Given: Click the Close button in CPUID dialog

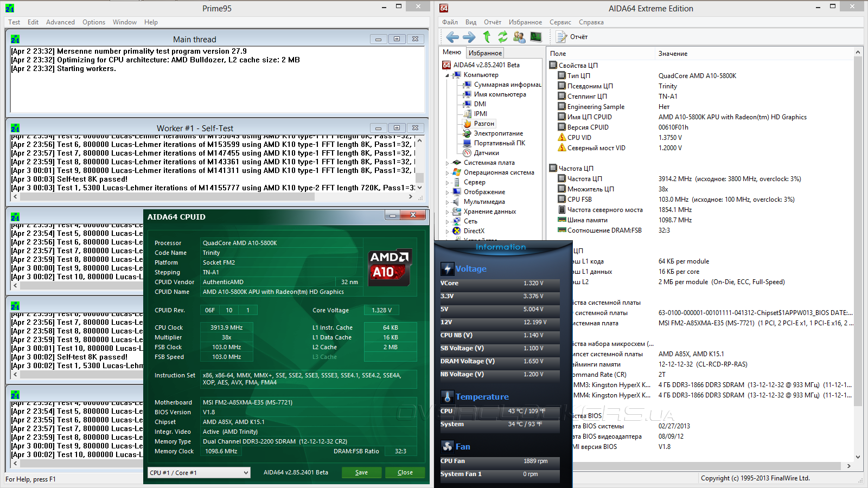Looking at the screenshot, I should (x=405, y=473).
